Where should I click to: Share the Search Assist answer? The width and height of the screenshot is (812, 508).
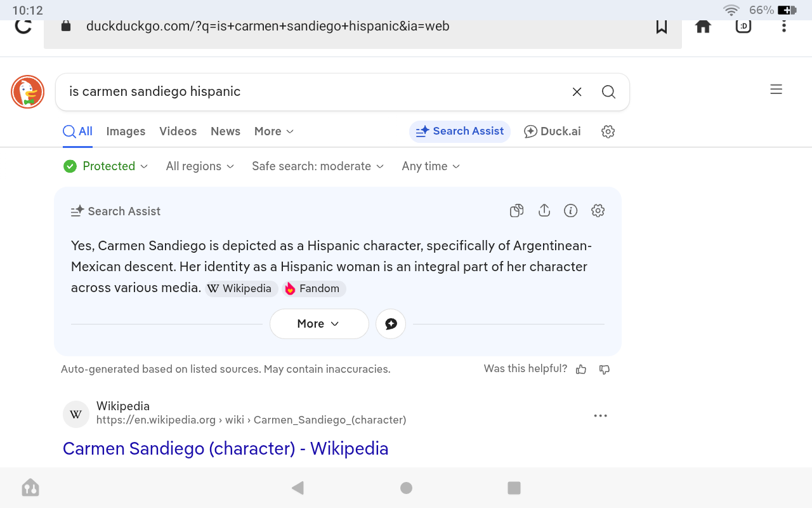click(544, 211)
